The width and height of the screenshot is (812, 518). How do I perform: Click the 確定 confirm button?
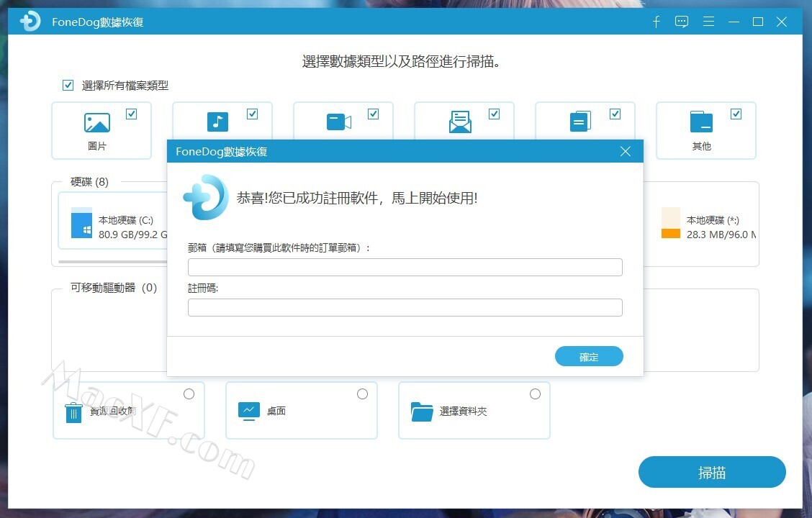(589, 357)
